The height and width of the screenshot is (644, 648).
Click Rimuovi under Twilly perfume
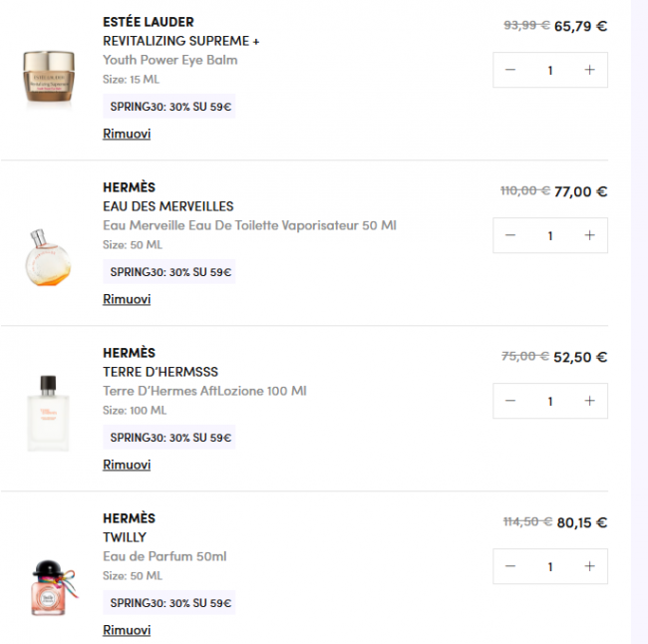pyautogui.click(x=127, y=630)
